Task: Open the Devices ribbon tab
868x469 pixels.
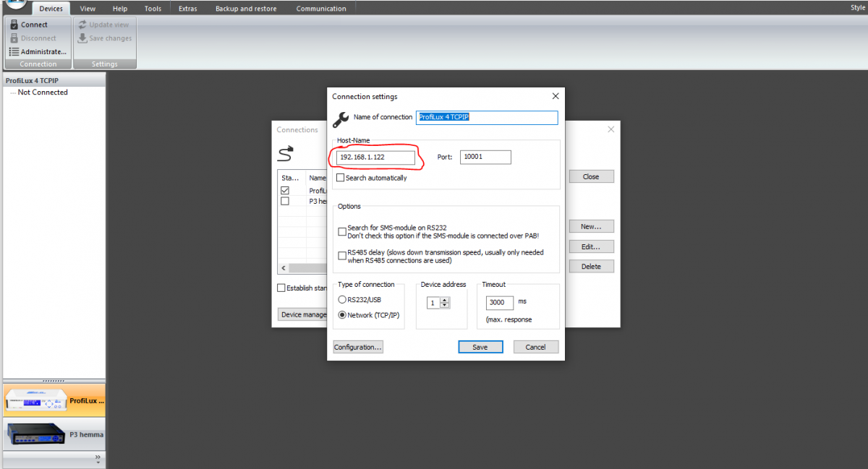Action: [x=51, y=9]
